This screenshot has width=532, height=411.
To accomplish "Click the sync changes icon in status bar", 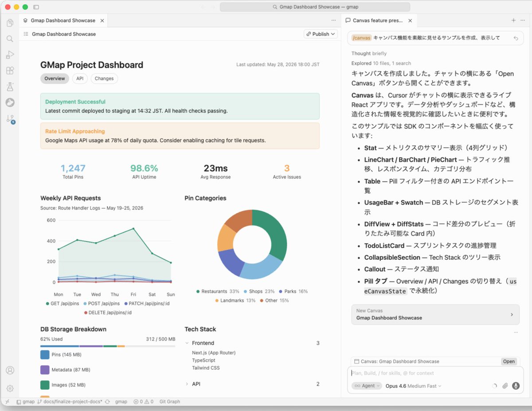I will [107, 402].
